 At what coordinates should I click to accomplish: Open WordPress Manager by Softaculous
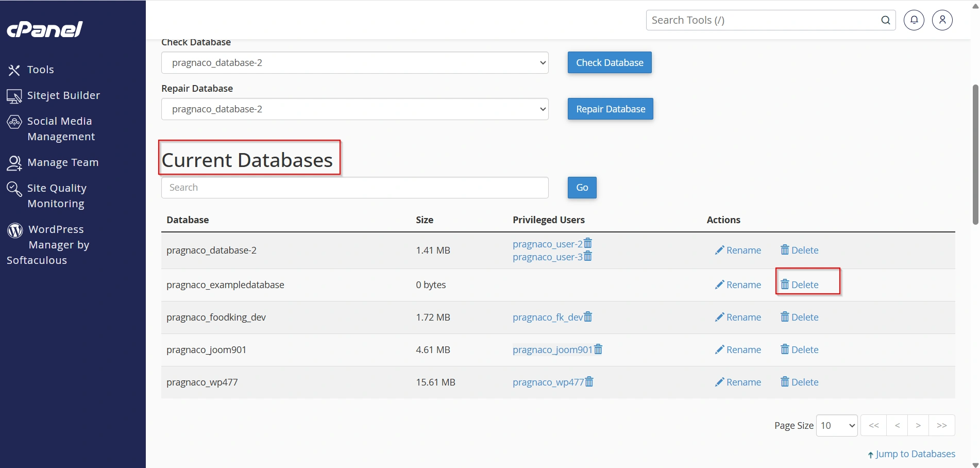[x=48, y=245]
